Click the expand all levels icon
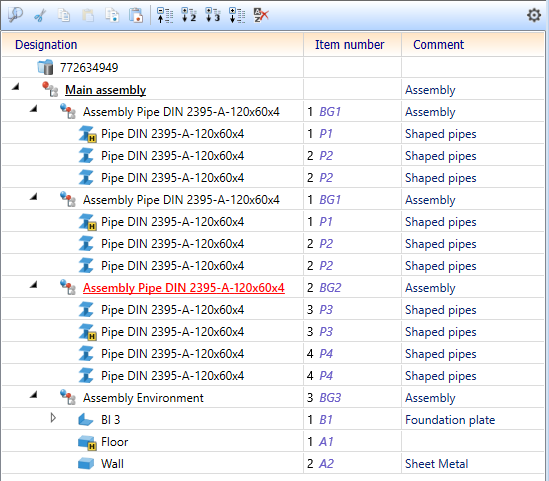The width and height of the screenshot is (549, 481). [237, 15]
